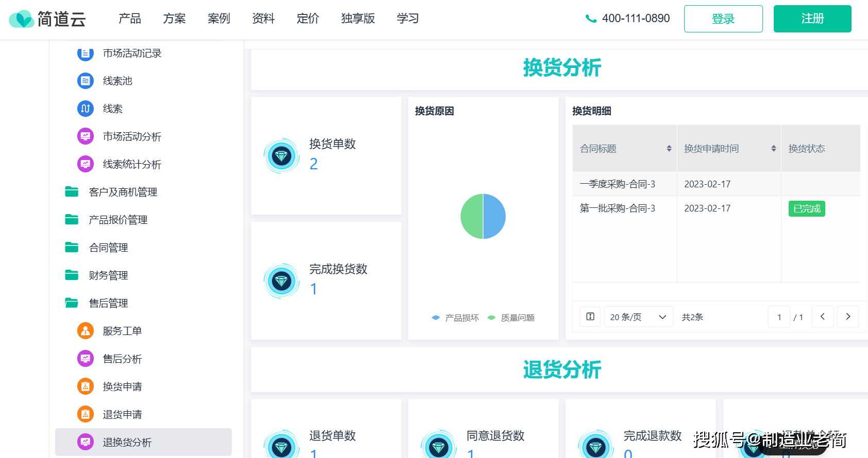Click the page jump icon in table footer
868x458 pixels.
coord(590,316)
